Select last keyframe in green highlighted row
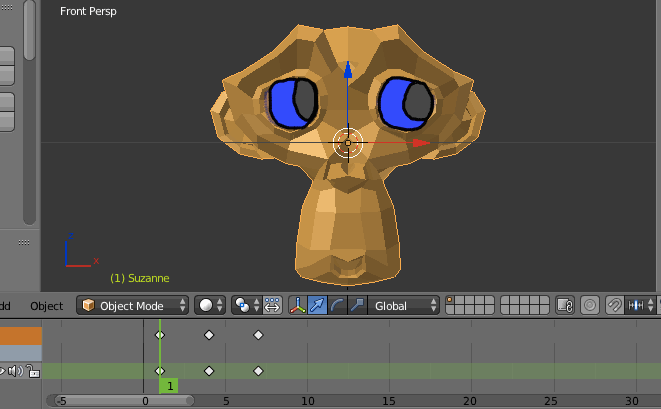This screenshot has height=409, width=661. pos(258,371)
